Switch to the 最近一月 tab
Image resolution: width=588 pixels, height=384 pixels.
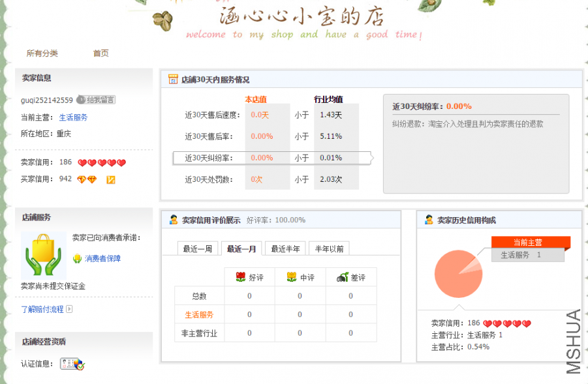(x=241, y=248)
